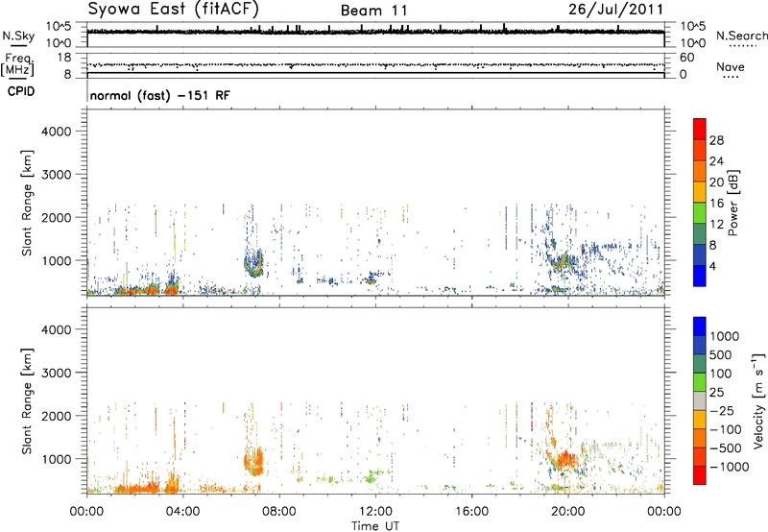This screenshot has height=532, width=768.
Task: Click the 20:00 echo patch in Velocity panel
Action: point(564,461)
